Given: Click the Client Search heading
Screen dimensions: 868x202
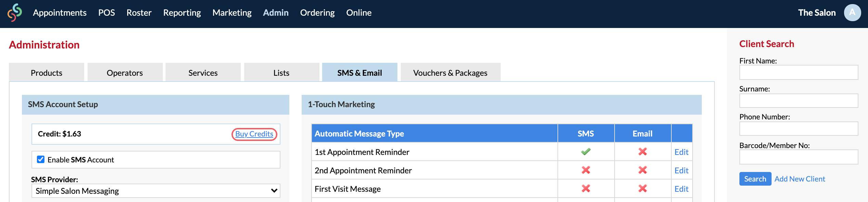Looking at the screenshot, I should pos(767,44).
